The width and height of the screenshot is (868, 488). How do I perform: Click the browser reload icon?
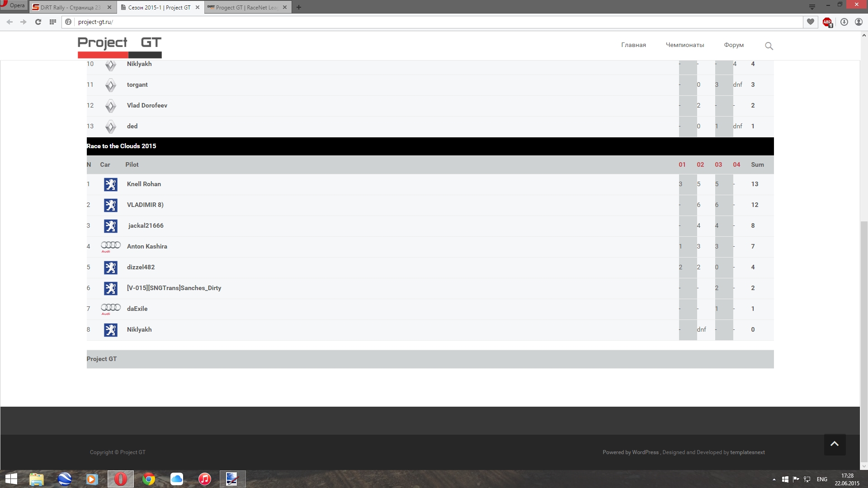pos(38,22)
